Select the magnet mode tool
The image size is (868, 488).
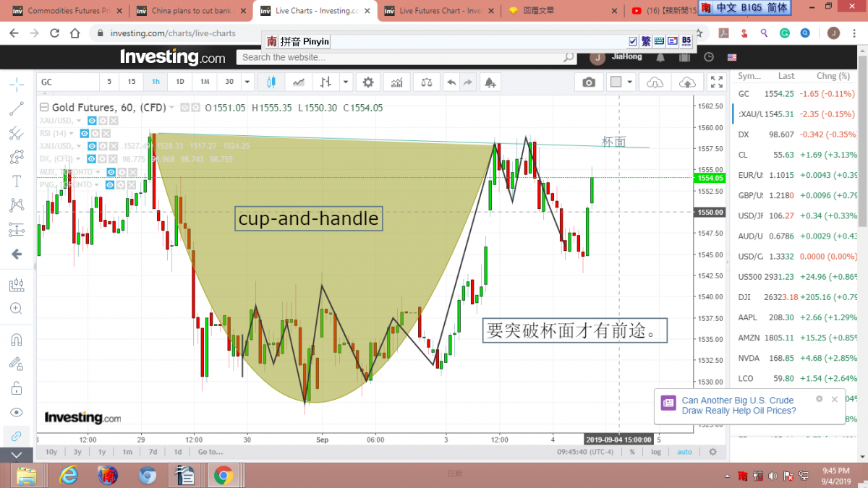click(x=16, y=339)
